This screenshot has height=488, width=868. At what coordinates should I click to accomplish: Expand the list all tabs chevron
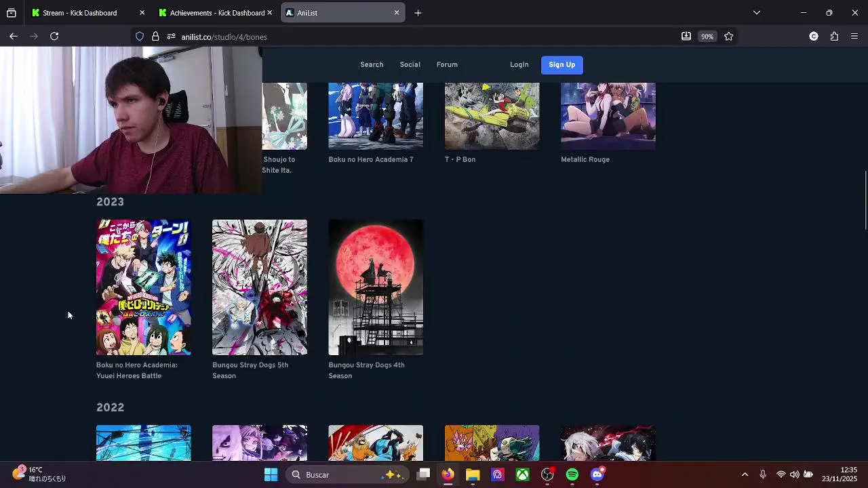pyautogui.click(x=757, y=13)
